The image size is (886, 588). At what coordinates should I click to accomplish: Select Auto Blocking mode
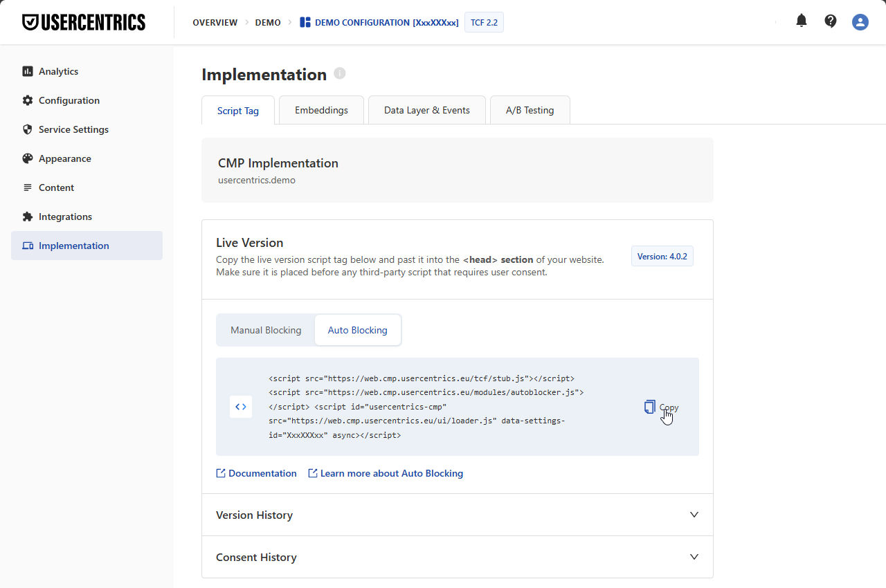358,330
